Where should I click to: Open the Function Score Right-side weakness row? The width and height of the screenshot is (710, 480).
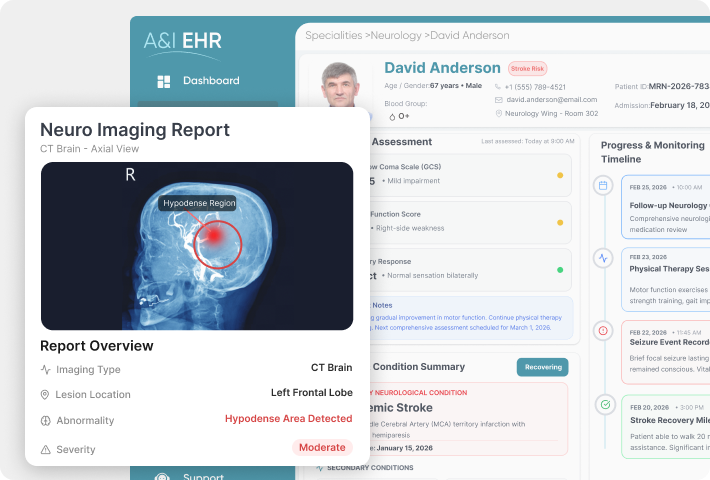[471, 222]
